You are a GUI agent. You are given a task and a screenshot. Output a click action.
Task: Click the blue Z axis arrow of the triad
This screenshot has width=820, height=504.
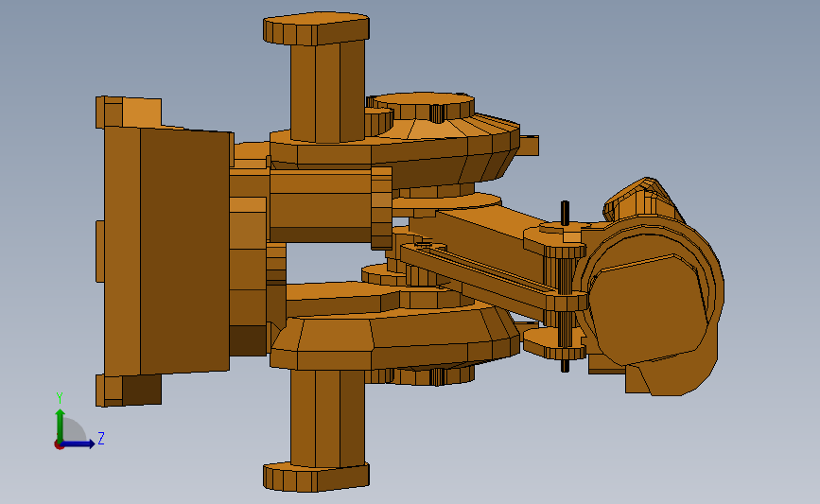79,444
